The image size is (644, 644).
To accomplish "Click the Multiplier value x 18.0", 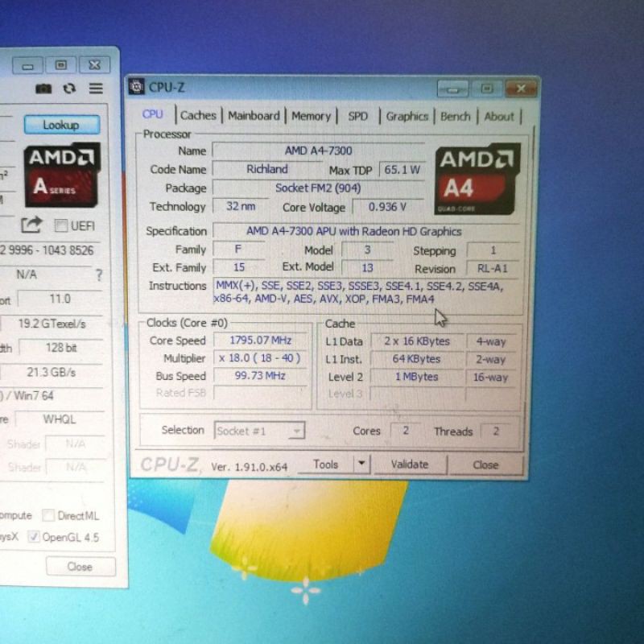I will [x=260, y=357].
